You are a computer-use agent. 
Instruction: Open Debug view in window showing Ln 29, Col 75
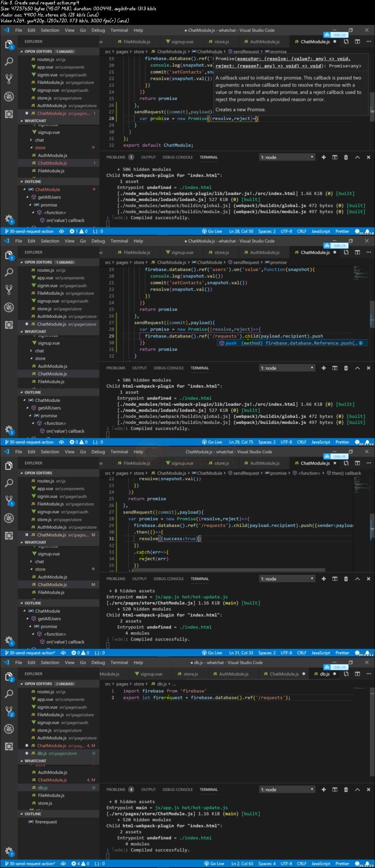9,307
